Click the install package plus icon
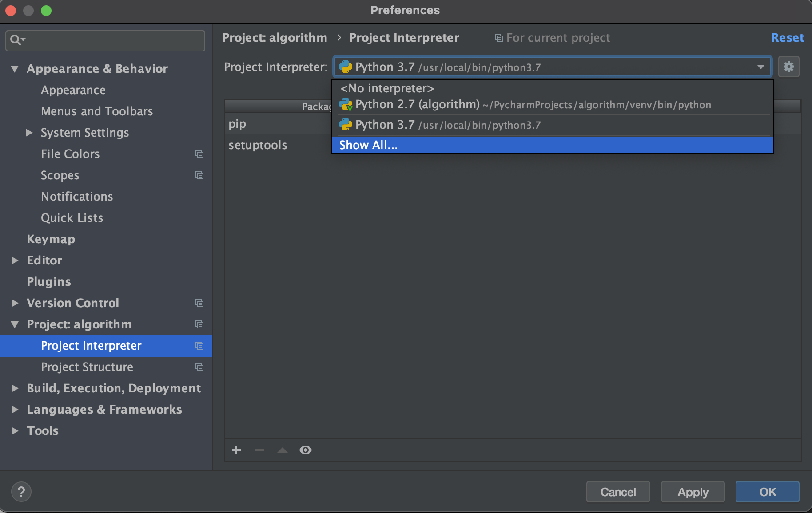This screenshot has height=513, width=812. [236, 450]
